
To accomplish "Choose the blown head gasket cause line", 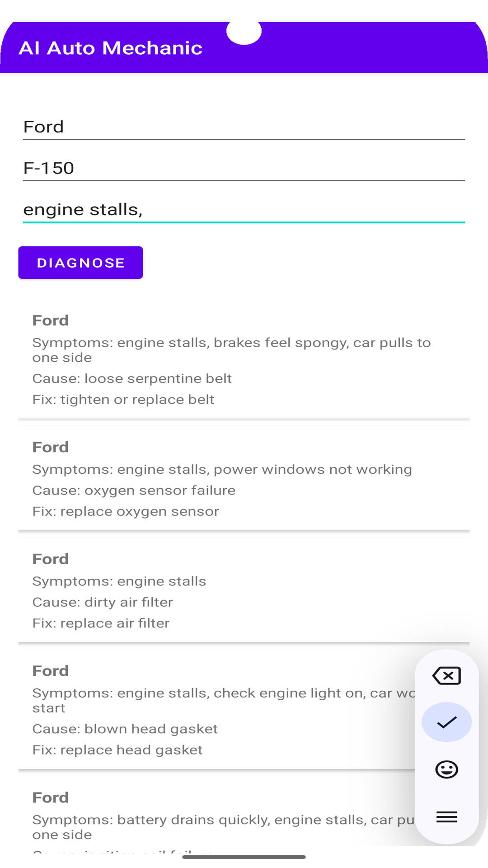I will coord(125,729).
